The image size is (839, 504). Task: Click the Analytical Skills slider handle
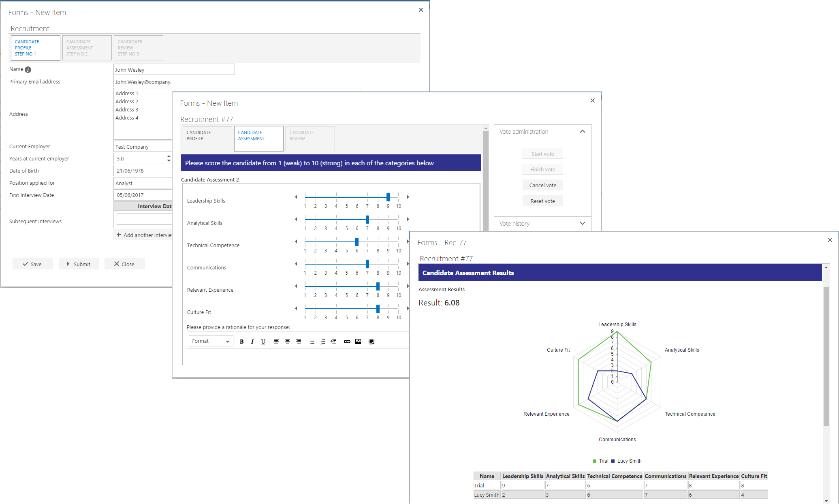367,219
